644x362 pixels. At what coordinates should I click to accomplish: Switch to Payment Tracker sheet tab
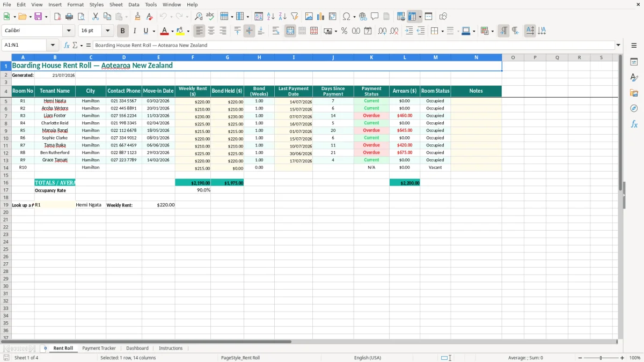coord(99,349)
